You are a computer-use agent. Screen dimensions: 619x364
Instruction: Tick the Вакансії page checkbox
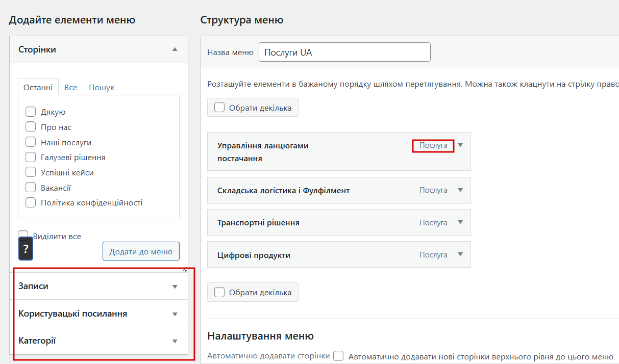click(31, 188)
